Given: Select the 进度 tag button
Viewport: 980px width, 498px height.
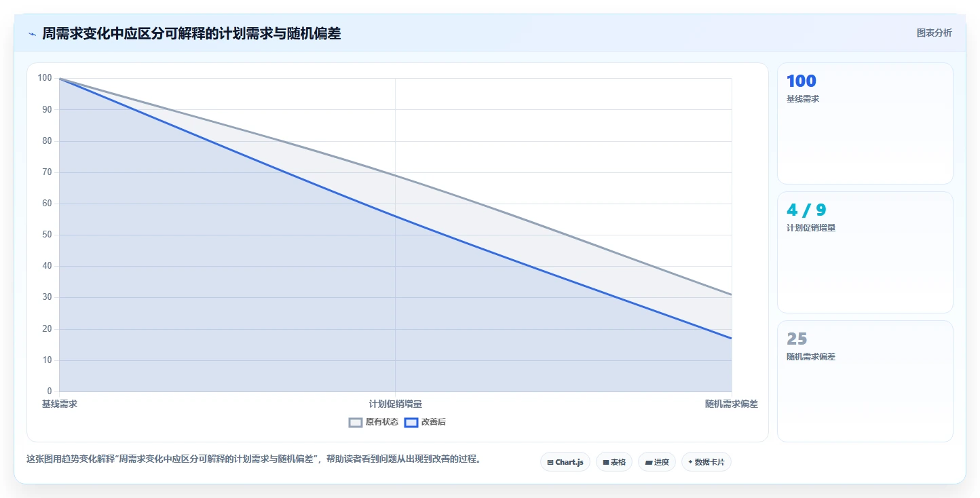Looking at the screenshot, I should [x=657, y=462].
